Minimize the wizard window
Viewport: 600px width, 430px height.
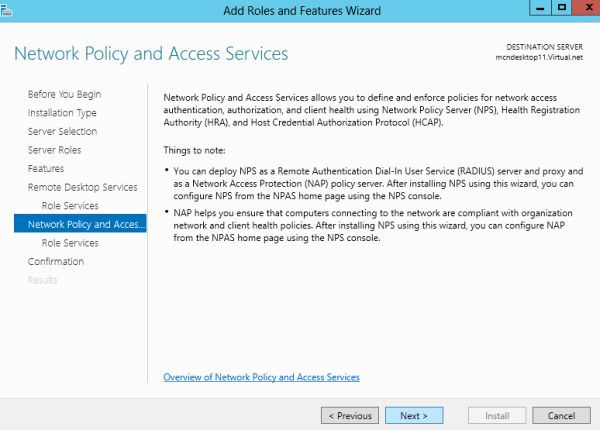[x=538, y=7]
